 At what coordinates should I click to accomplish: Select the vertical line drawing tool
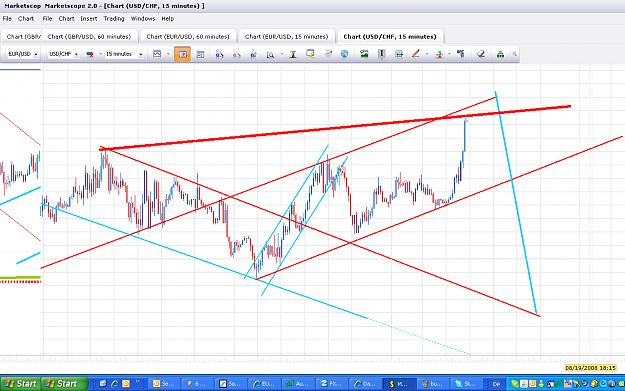click(381, 54)
